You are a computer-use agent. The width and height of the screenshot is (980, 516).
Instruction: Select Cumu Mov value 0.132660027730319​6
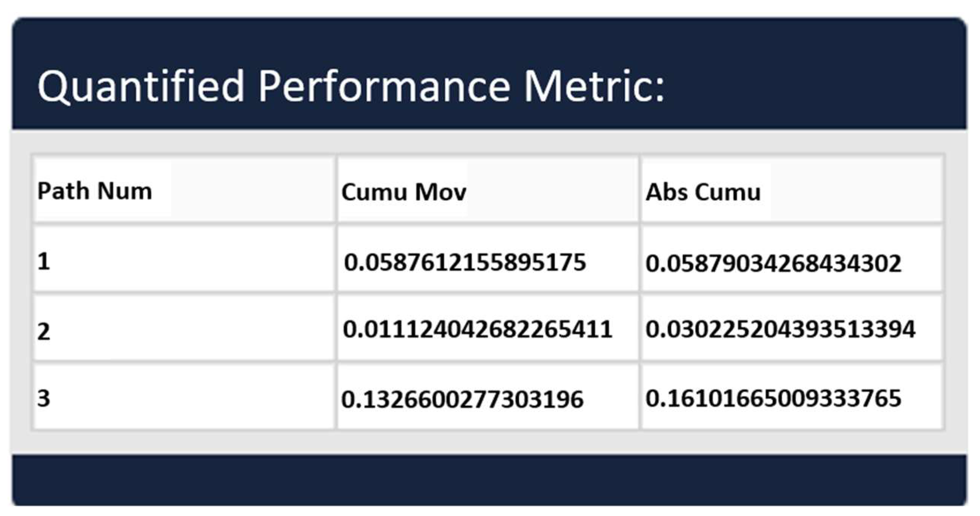coord(462,399)
